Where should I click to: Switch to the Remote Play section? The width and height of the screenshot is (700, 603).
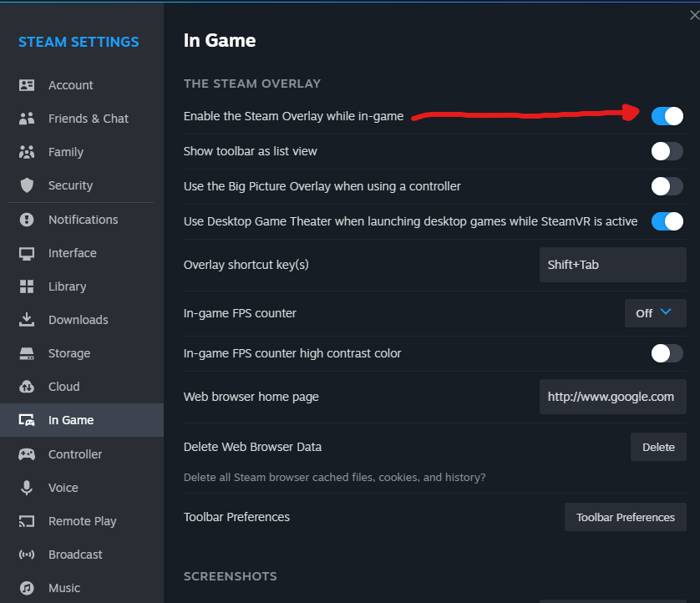[82, 521]
